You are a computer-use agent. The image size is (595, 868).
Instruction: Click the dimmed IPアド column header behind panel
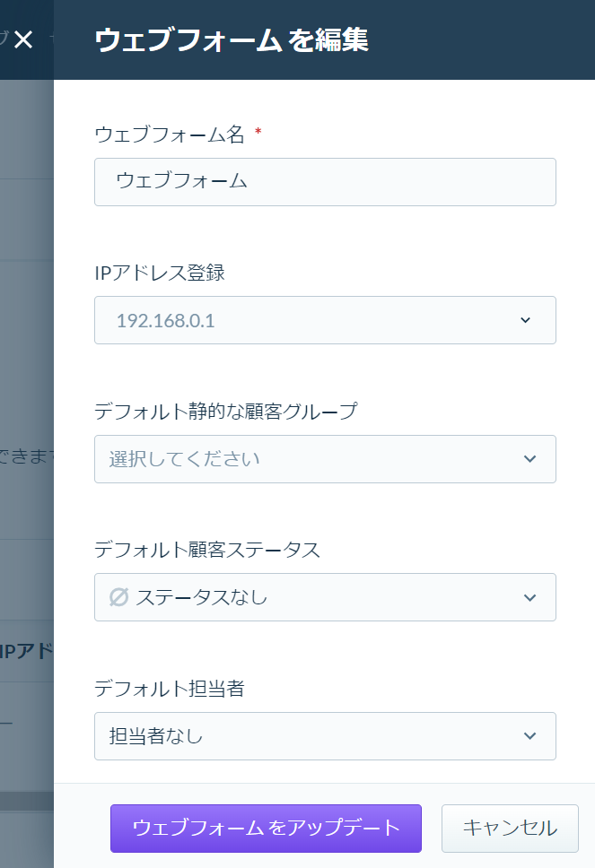point(27,651)
